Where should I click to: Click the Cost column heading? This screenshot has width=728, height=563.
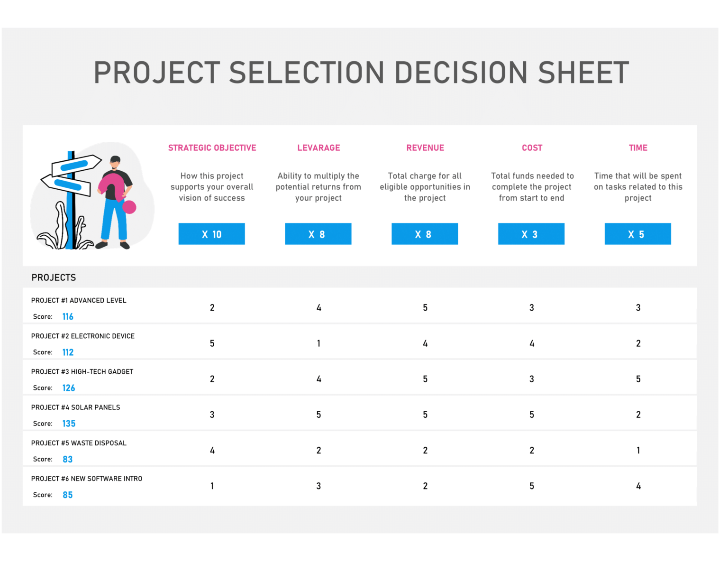[532, 148]
